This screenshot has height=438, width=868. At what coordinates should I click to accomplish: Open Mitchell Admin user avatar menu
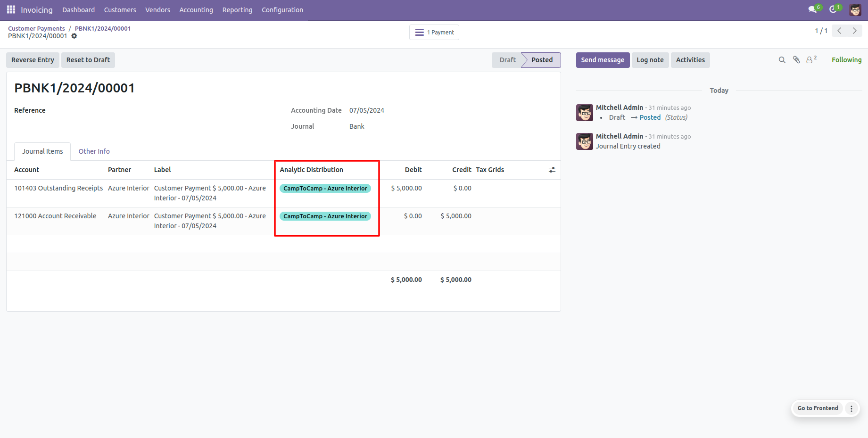(x=855, y=9)
